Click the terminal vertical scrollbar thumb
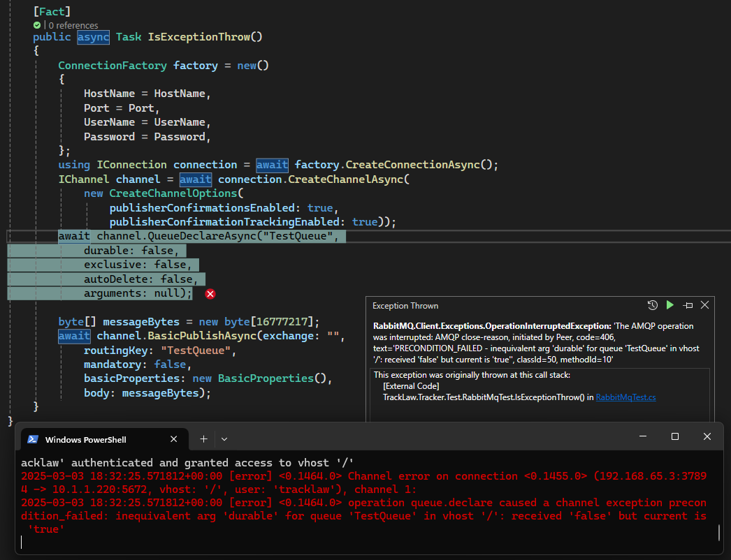This screenshot has height=560, width=731. coord(719,533)
